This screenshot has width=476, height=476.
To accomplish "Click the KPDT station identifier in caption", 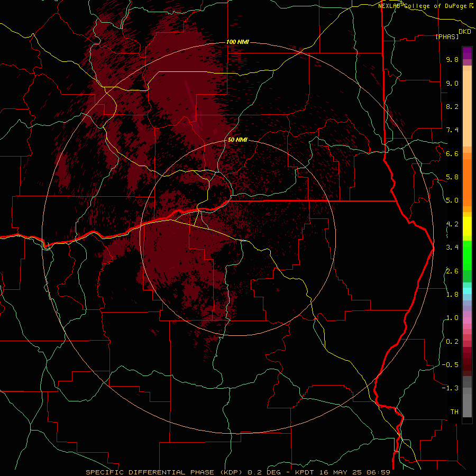I will tap(306, 472).
